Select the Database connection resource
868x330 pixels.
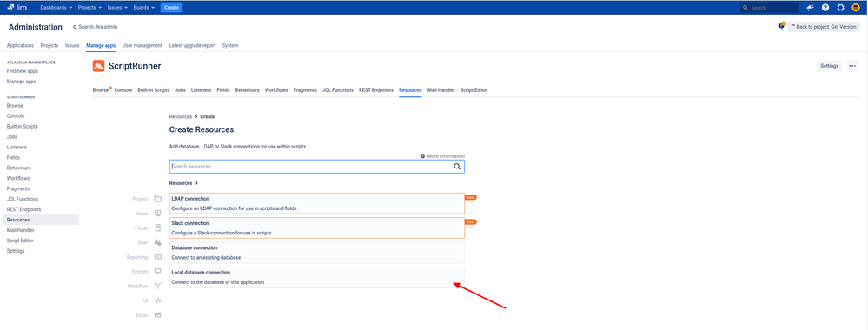(316, 253)
